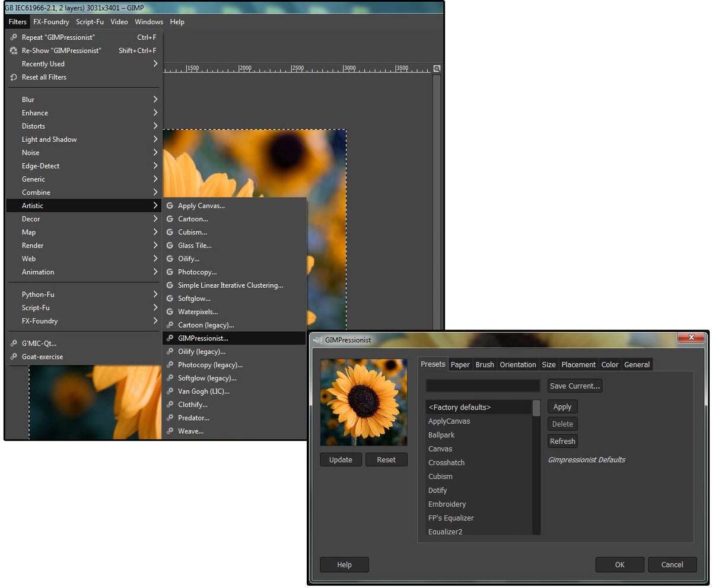Switch to the Brush tab
The width and height of the screenshot is (712, 588).
(485, 364)
